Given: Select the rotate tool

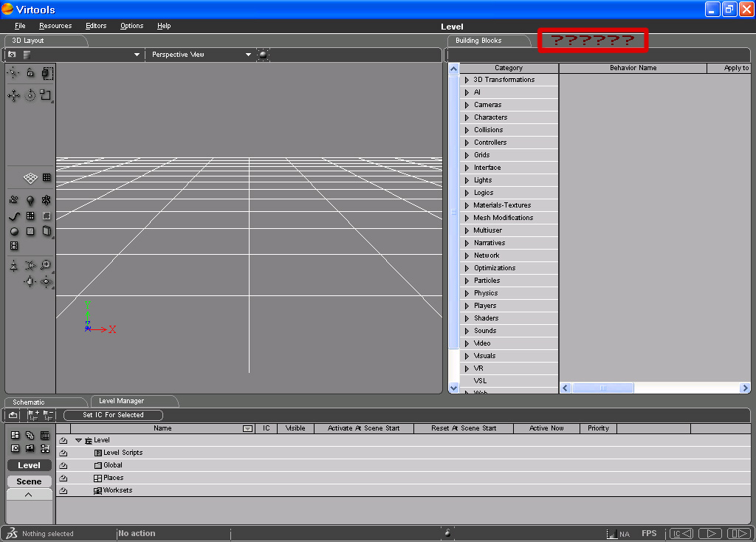Looking at the screenshot, I should click(30, 95).
